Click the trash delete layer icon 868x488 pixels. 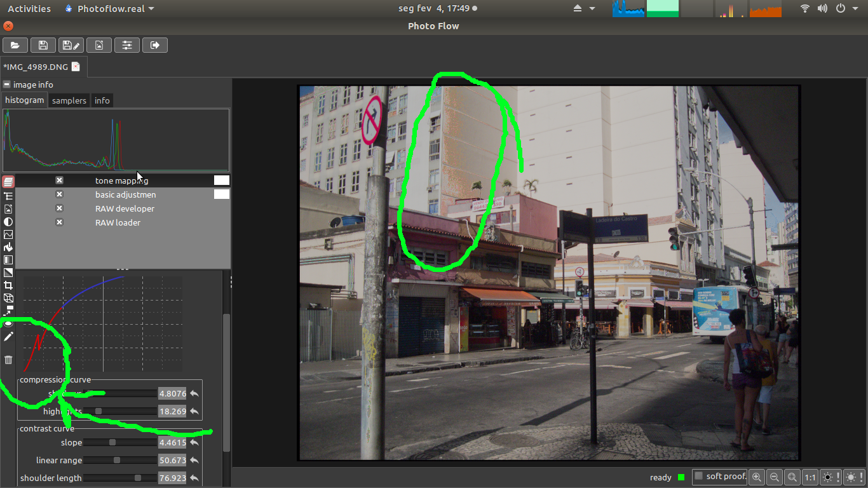point(8,360)
